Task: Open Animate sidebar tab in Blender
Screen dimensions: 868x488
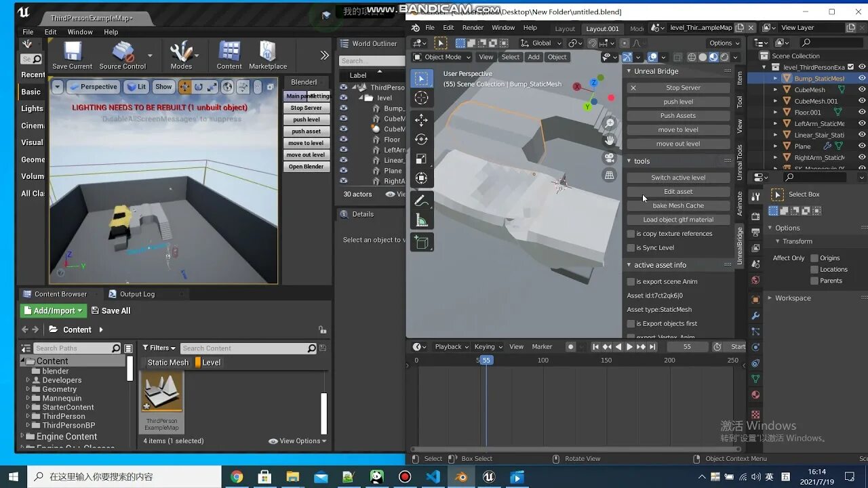Action: tap(739, 203)
